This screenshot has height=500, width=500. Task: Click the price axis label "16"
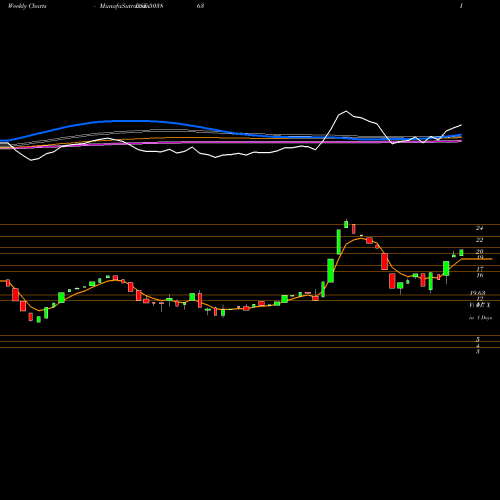point(480,275)
